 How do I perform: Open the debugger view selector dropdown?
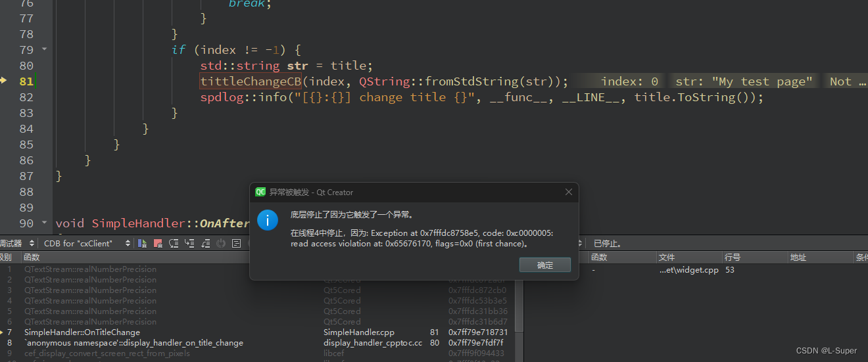tap(16, 243)
